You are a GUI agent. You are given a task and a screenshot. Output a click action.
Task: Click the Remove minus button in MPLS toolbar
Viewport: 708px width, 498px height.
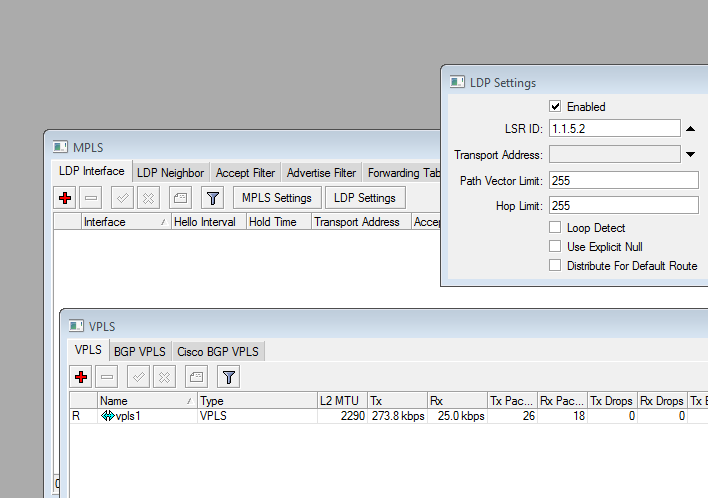click(91, 198)
